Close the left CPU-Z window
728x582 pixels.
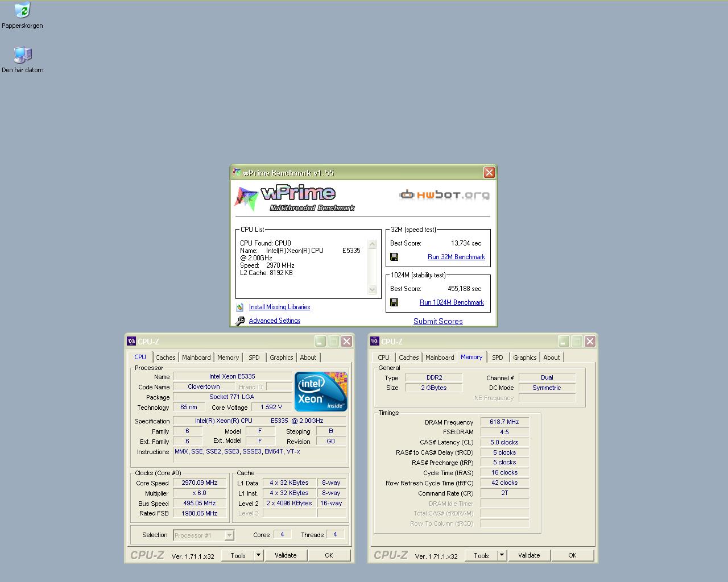pyautogui.click(x=346, y=341)
